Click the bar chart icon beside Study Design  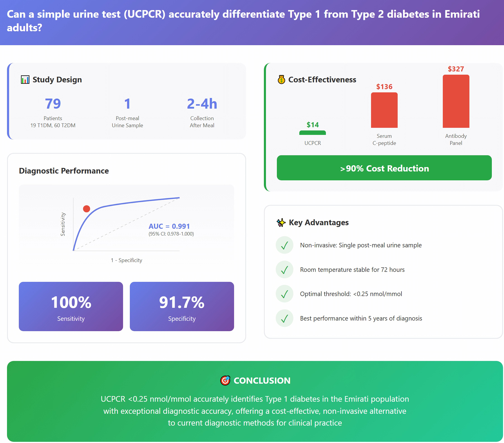(25, 80)
